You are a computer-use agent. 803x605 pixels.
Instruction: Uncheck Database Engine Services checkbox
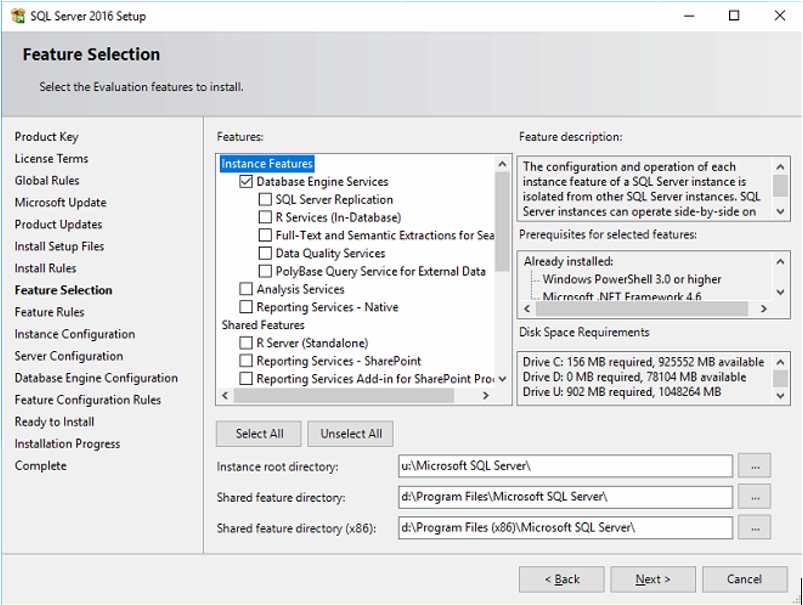coord(246,181)
